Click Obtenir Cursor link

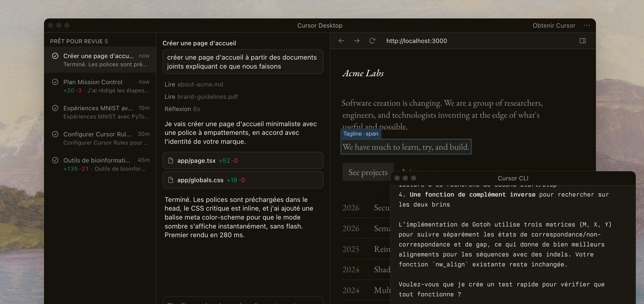554,26
